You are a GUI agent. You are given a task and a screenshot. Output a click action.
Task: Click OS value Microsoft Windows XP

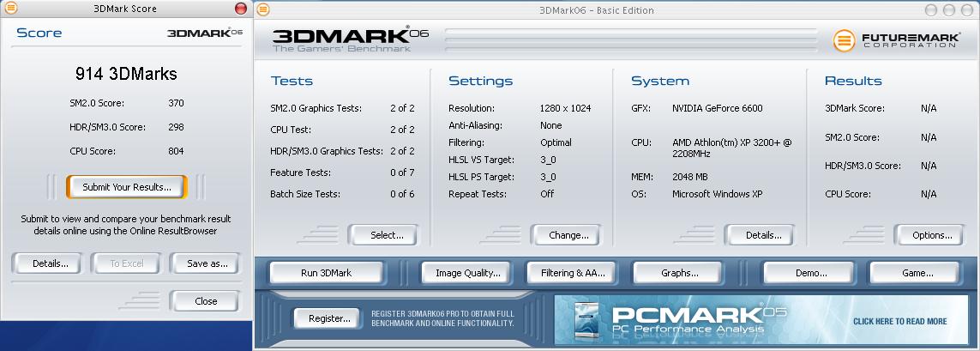[718, 194]
